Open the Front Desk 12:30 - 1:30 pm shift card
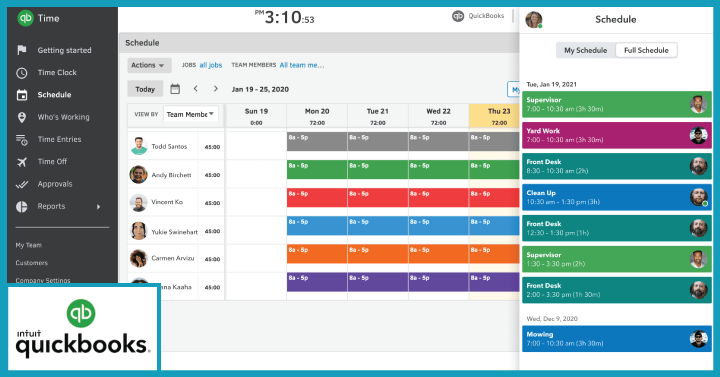 617,228
